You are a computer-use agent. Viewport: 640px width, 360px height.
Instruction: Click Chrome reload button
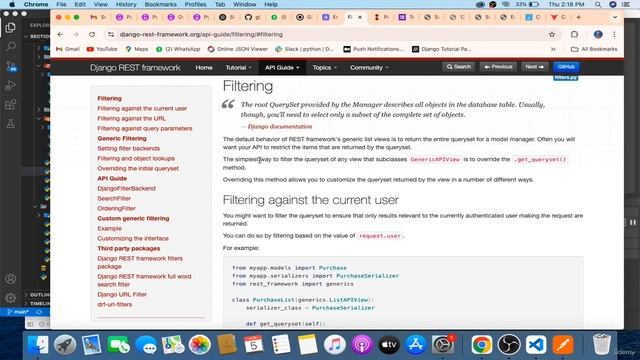pos(92,35)
